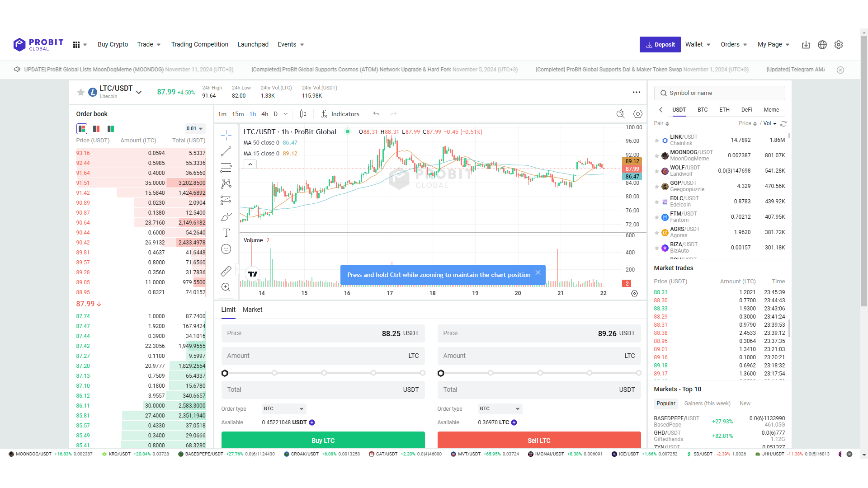Select the pattern drawing tool
This screenshot has width=868, height=488.
point(226,184)
